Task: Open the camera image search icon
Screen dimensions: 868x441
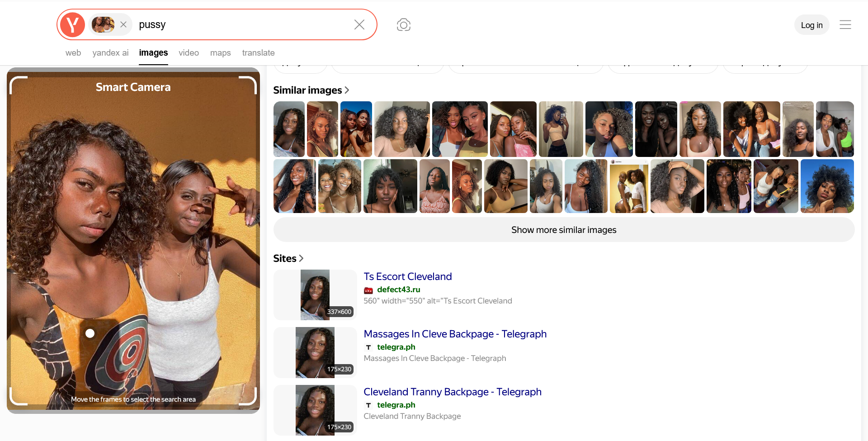Action: [404, 24]
